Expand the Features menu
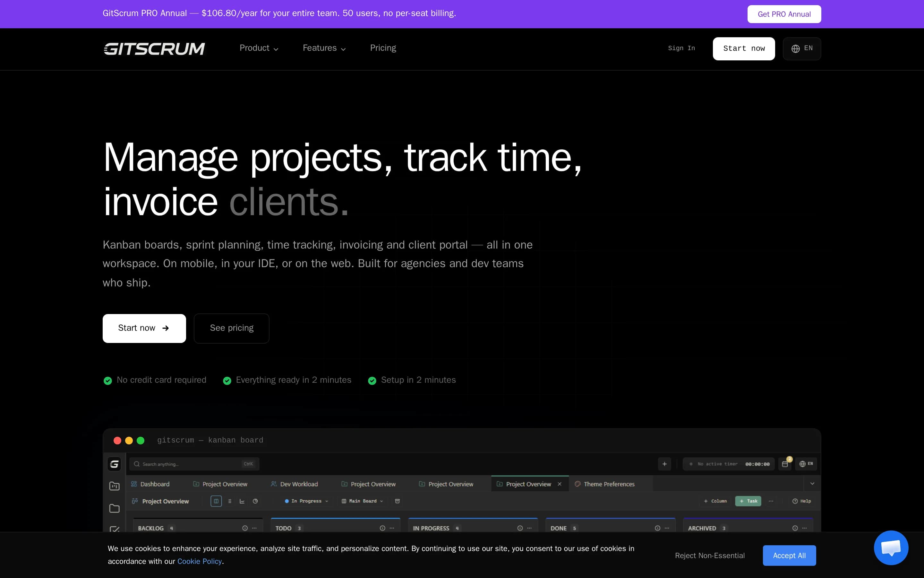Image resolution: width=924 pixels, height=578 pixels. tap(324, 48)
